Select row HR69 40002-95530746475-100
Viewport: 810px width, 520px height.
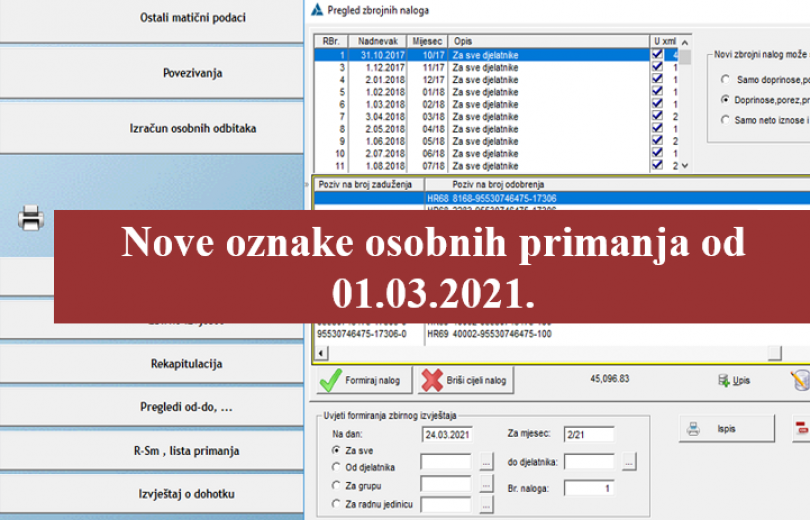562,334
